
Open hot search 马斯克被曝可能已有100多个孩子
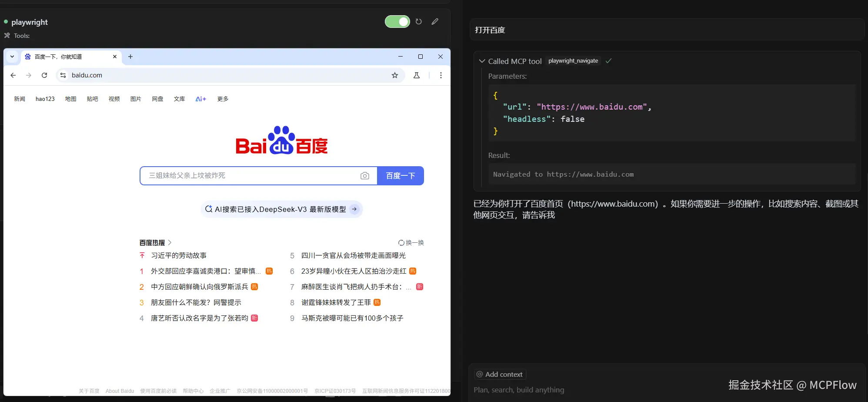pyautogui.click(x=352, y=318)
